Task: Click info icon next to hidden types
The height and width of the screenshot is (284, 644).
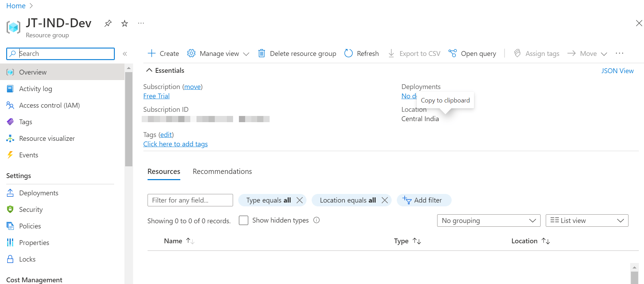Action: pyautogui.click(x=316, y=220)
